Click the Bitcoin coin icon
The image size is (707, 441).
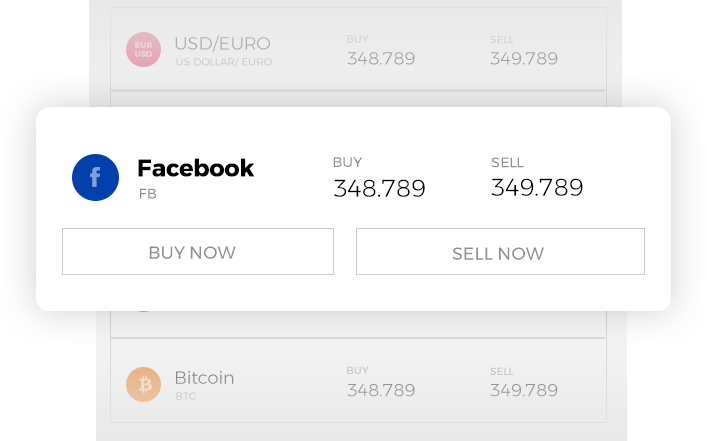tap(143, 384)
